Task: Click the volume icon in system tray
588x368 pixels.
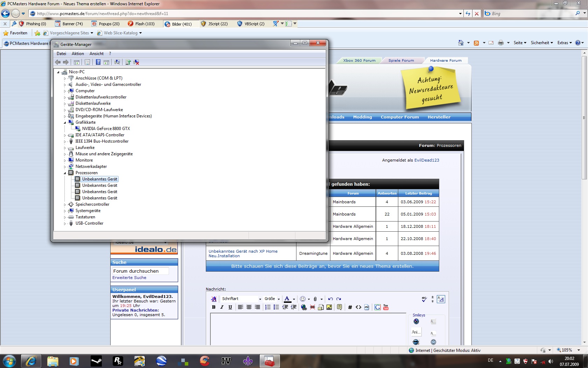Action: 551,361
